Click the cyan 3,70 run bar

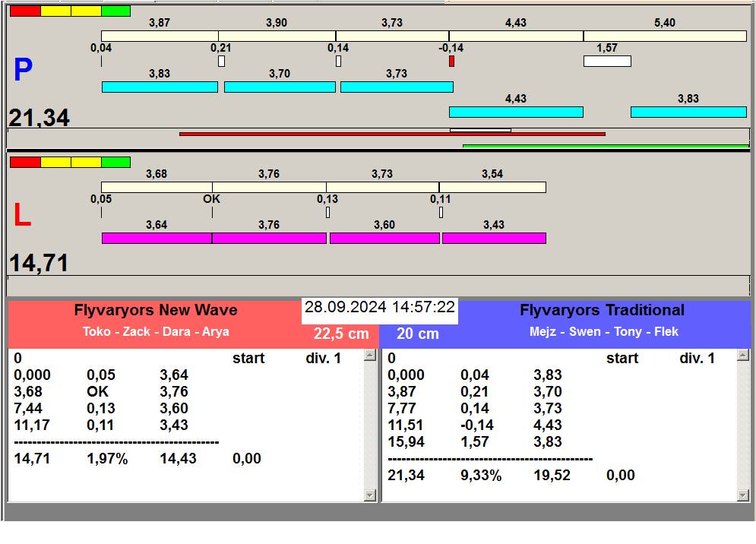click(x=280, y=87)
